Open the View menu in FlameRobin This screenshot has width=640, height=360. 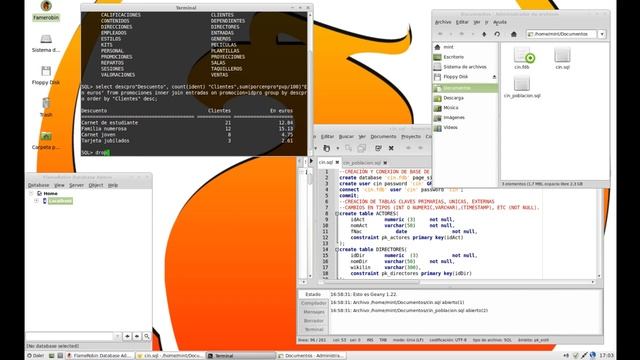coord(59,185)
